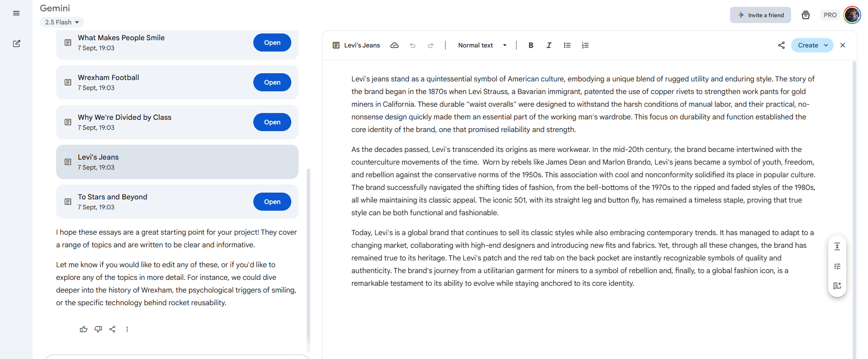Open the hamburger main menu
The image size is (868, 359).
coord(16,13)
